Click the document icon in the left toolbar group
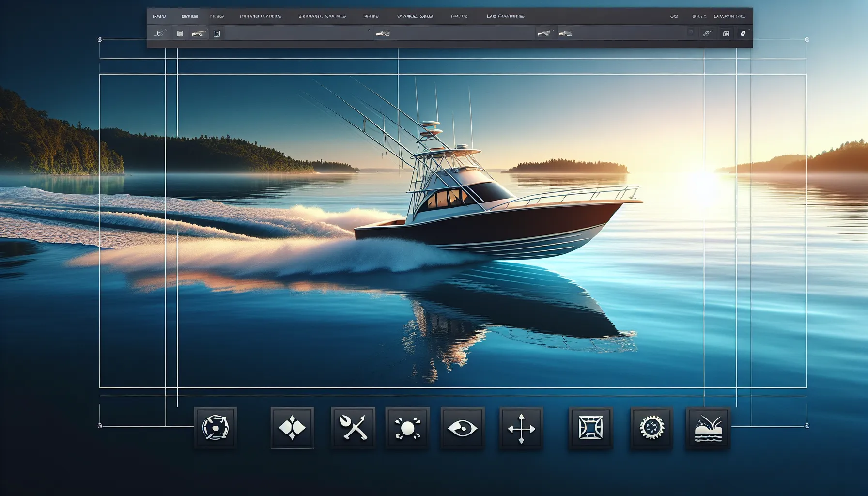This screenshot has height=496, width=868. [217, 33]
